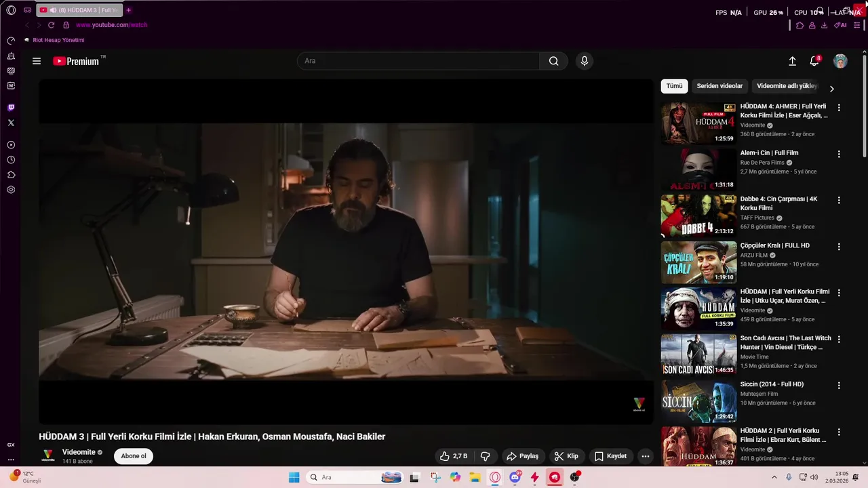This screenshot has height=488, width=868.
Task: Open options menu for Son Cadı Avcısı video
Action: pyautogui.click(x=839, y=339)
